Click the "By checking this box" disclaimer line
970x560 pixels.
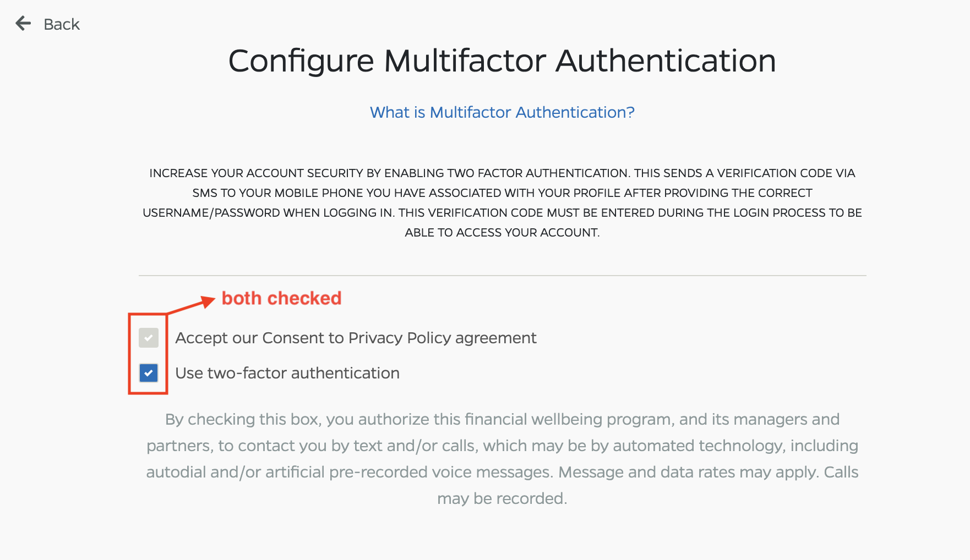[502, 419]
